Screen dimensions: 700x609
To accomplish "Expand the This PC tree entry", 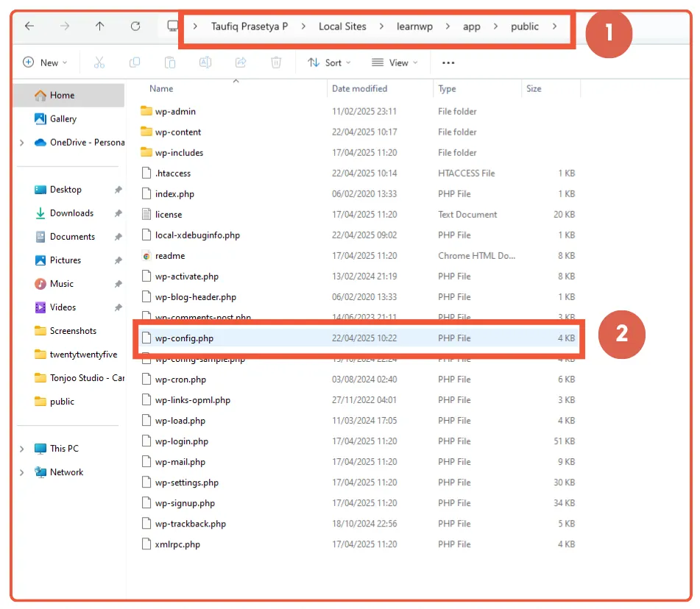I will (x=21, y=448).
